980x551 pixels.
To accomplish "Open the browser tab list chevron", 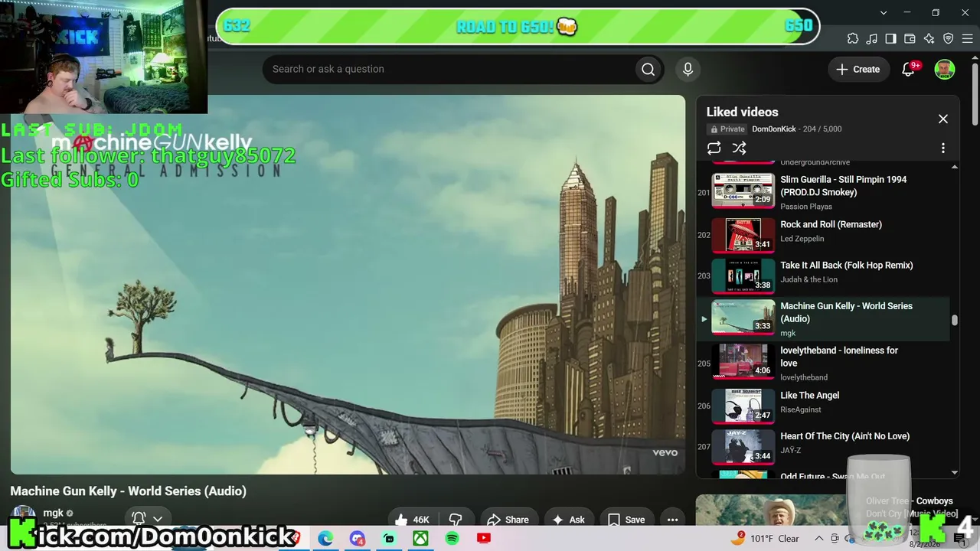I will coord(884,13).
